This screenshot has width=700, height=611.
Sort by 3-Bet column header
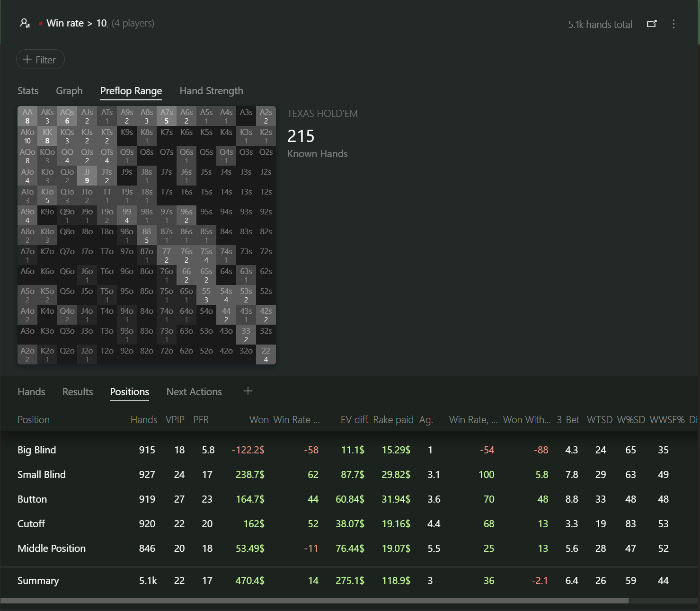pyautogui.click(x=568, y=420)
